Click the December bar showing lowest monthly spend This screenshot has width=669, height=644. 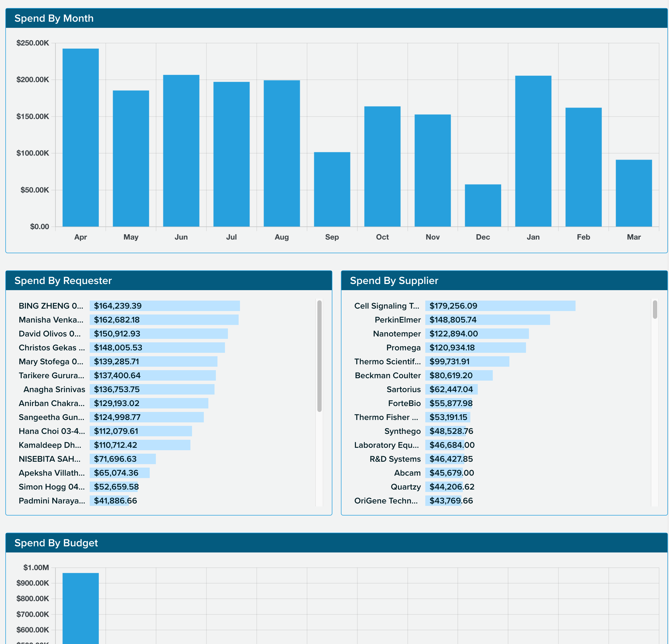pyautogui.click(x=483, y=205)
